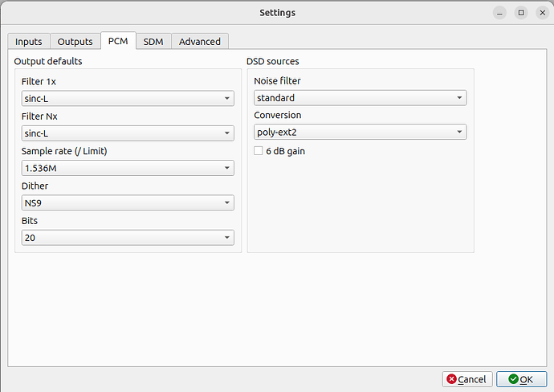Expand the Conversion poly-ext2 dropdown
The width and height of the screenshot is (554, 392).
coord(360,132)
